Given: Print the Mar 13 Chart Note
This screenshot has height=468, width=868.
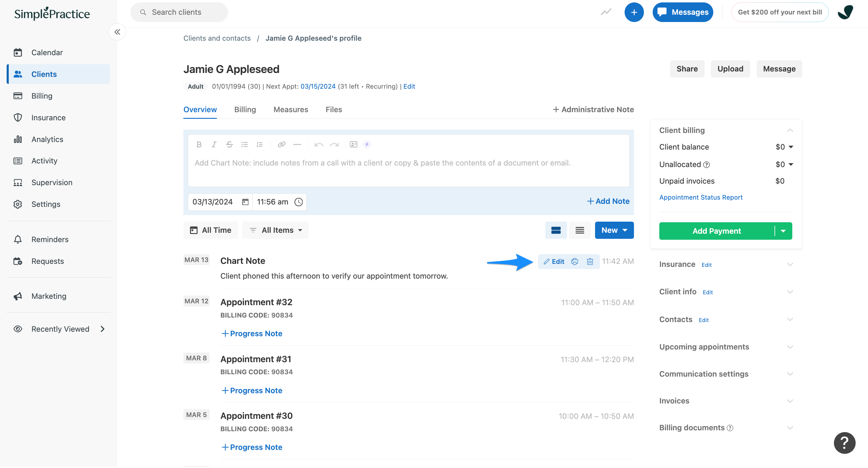Looking at the screenshot, I should click(x=575, y=261).
